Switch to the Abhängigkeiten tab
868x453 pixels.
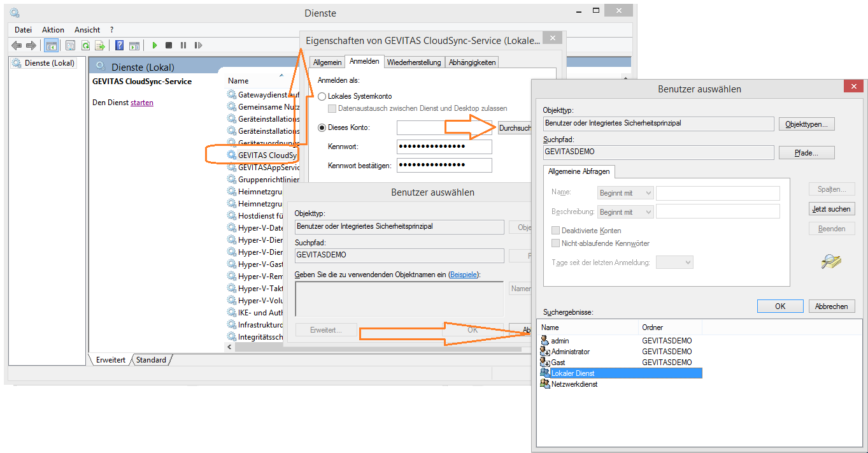coord(472,62)
